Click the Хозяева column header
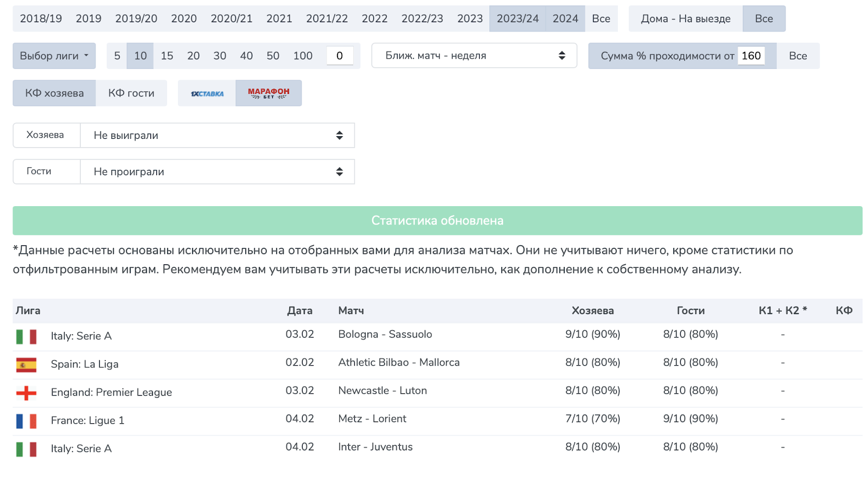 592,311
